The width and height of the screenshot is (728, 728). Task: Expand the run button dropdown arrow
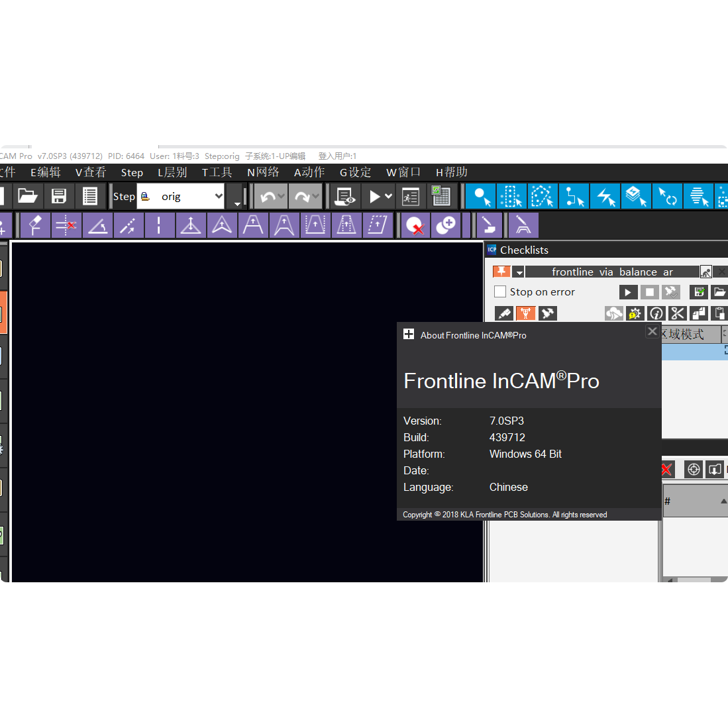389,196
